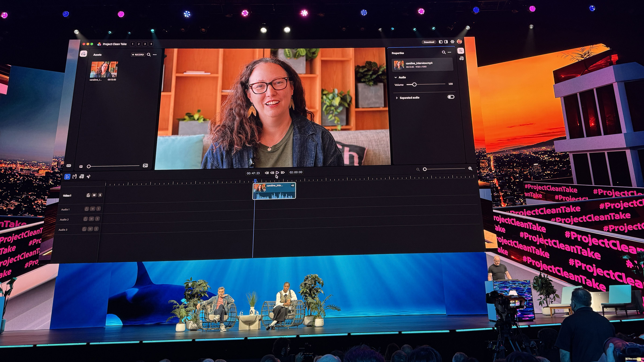Click the Download button
Screen dimensions: 644x362
click(429, 42)
